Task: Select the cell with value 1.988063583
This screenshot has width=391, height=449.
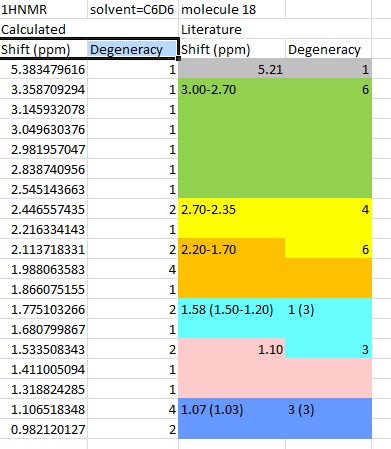Action: click(x=44, y=269)
